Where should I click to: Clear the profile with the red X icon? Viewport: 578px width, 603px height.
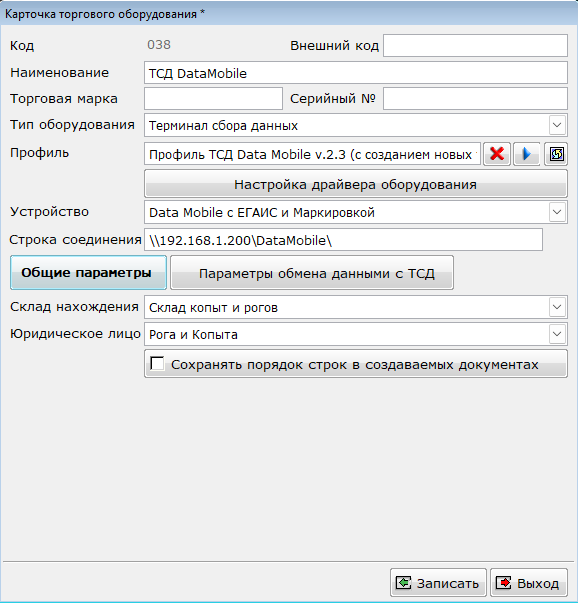497,154
